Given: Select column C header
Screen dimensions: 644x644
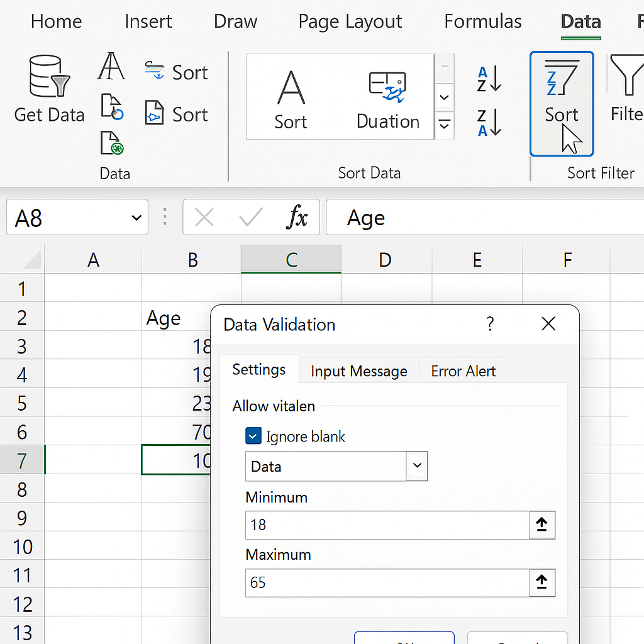Looking at the screenshot, I should (291, 259).
